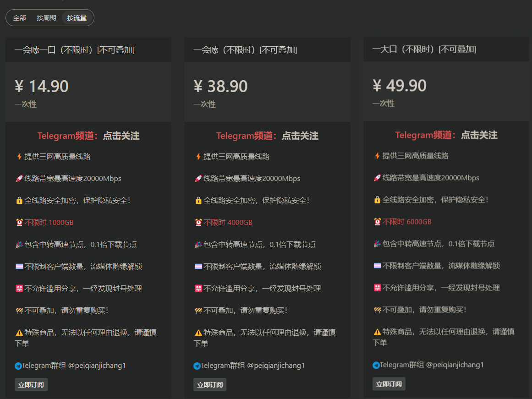532x399 pixels.
Task: Click Telegram群组 @peiqianjichang1 in the ¥38.90 plan
Action: 253,366
